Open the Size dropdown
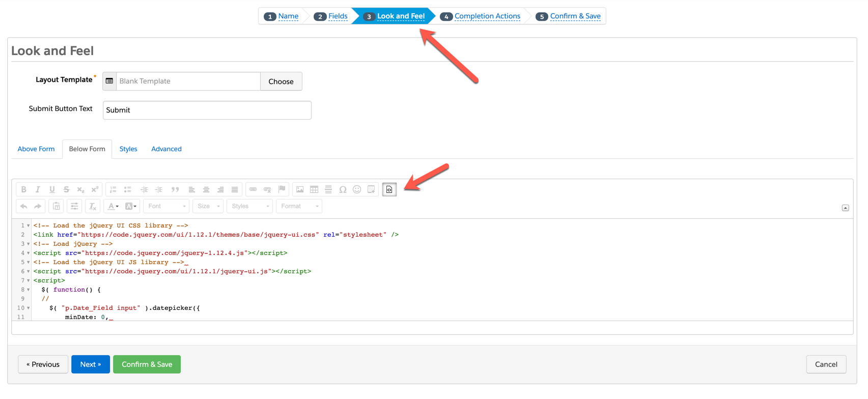Viewport: 868px width, 399px height. [208, 206]
